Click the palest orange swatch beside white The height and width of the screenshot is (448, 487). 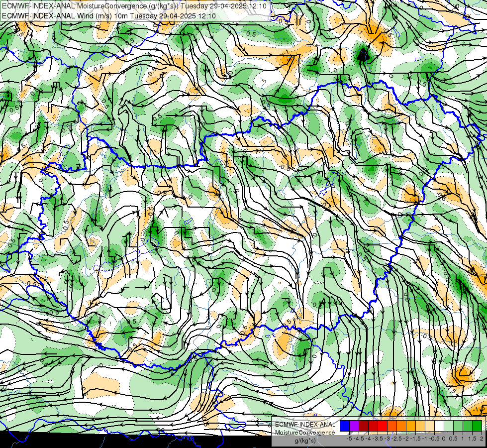point(430,426)
